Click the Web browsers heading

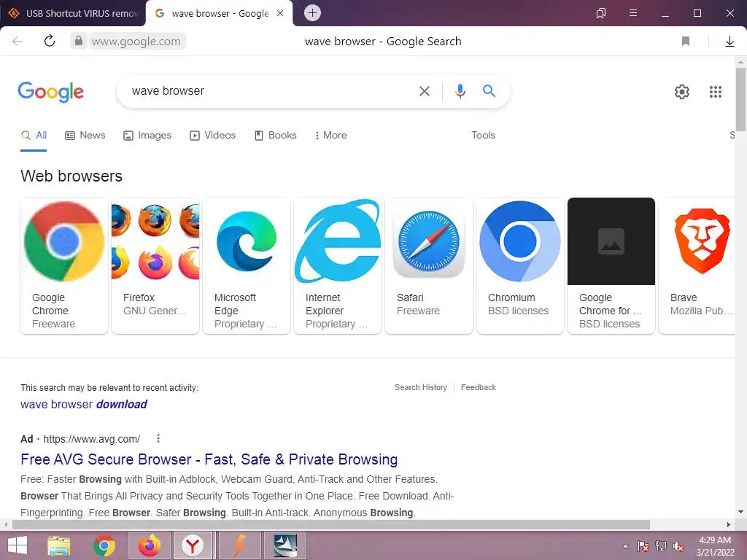click(71, 176)
